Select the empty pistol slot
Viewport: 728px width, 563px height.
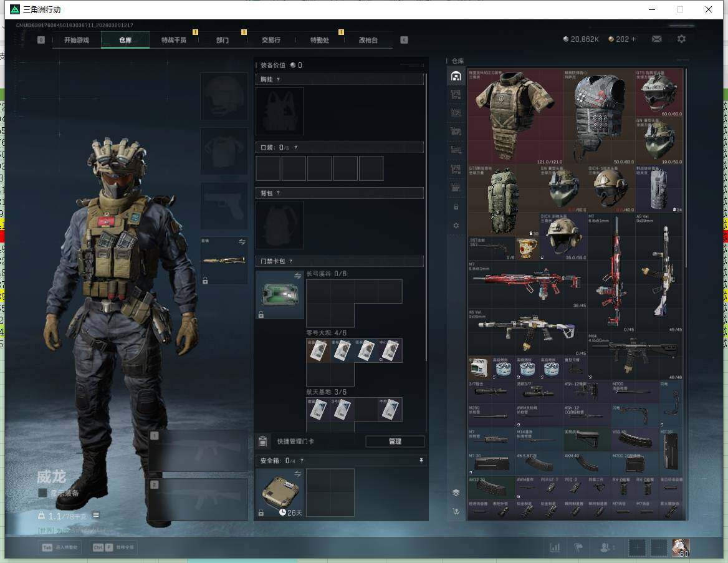[224, 206]
